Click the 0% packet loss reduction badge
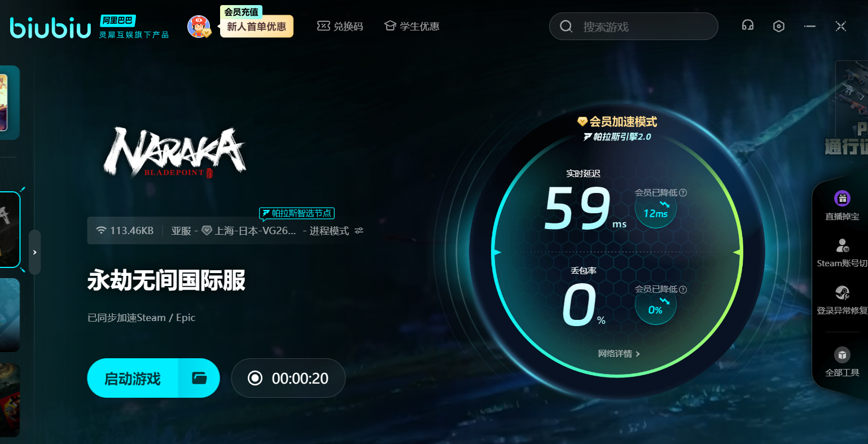 coord(655,305)
